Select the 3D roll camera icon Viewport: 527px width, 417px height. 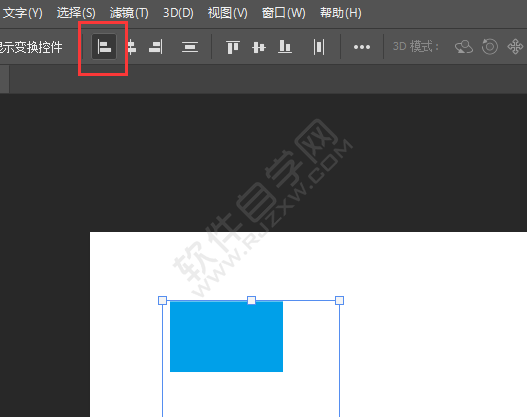tap(490, 46)
